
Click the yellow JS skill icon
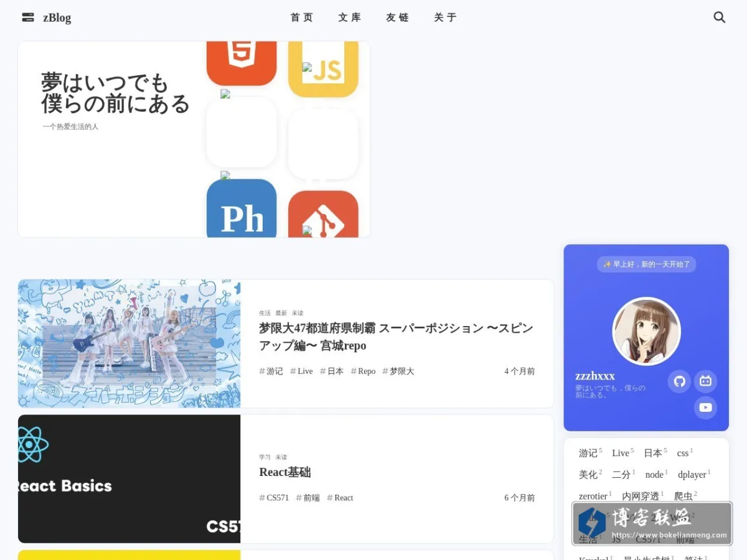coord(323,69)
